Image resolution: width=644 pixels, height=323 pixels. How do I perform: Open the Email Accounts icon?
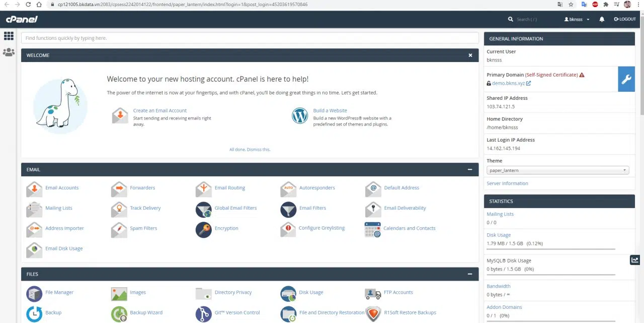[34, 188]
